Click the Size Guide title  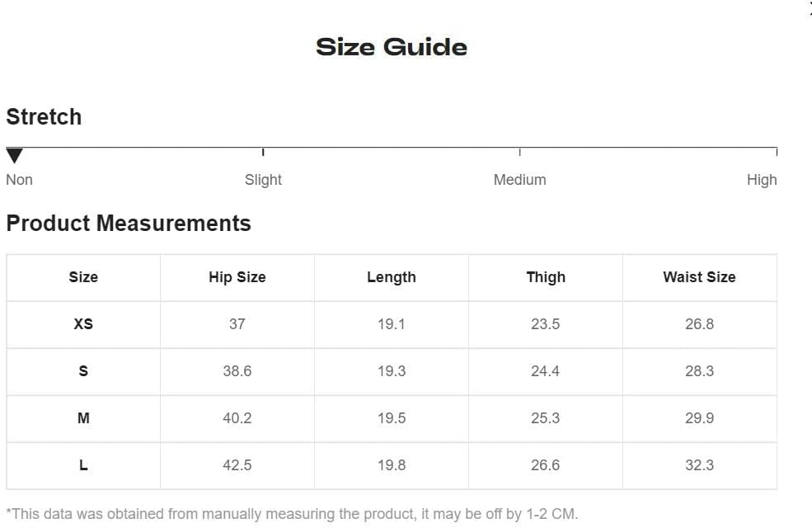(392, 47)
